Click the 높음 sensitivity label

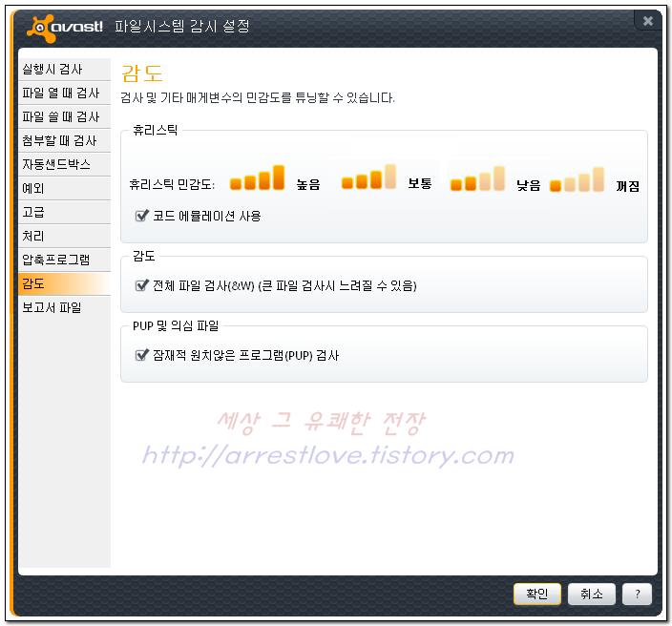tap(308, 185)
